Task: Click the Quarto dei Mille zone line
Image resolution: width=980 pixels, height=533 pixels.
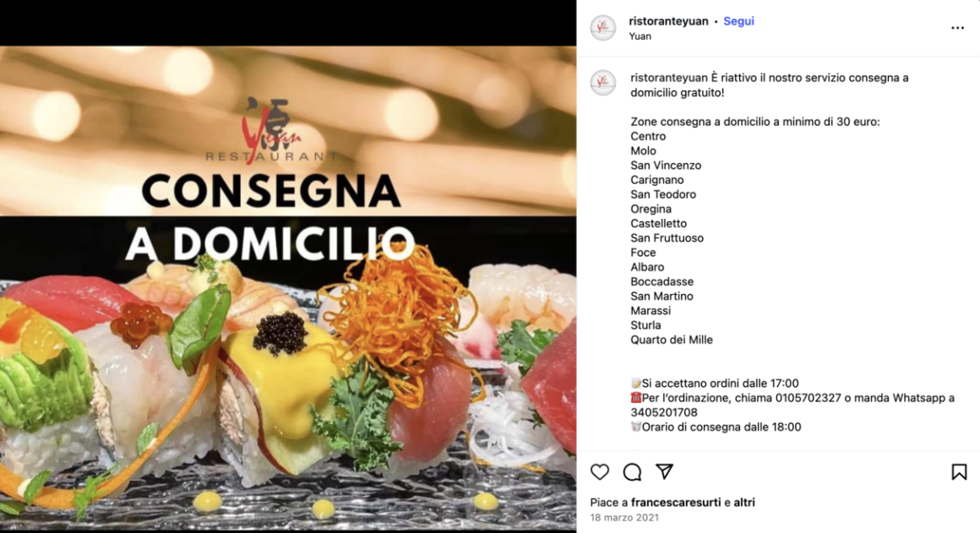Action: point(672,340)
